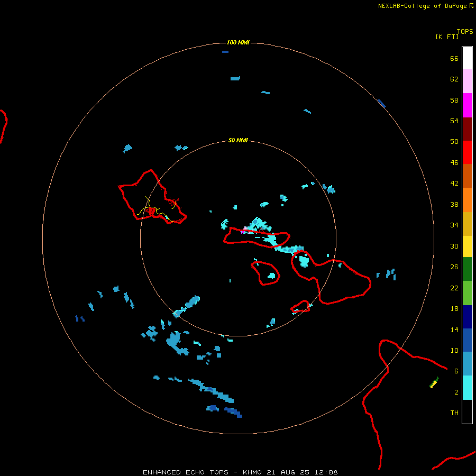The width and height of the screenshot is (476, 476).
Task: Click the white swatch at legend top
Action: pyautogui.click(x=467, y=58)
